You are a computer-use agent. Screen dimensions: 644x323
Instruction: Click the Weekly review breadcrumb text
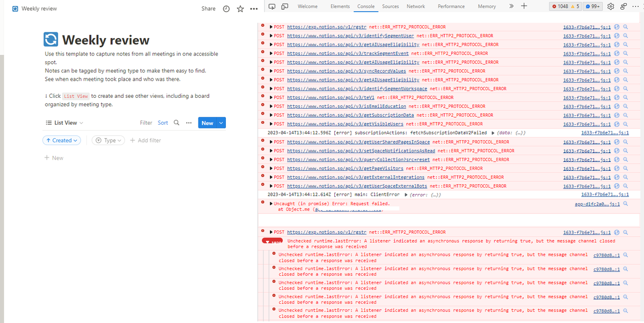point(39,9)
